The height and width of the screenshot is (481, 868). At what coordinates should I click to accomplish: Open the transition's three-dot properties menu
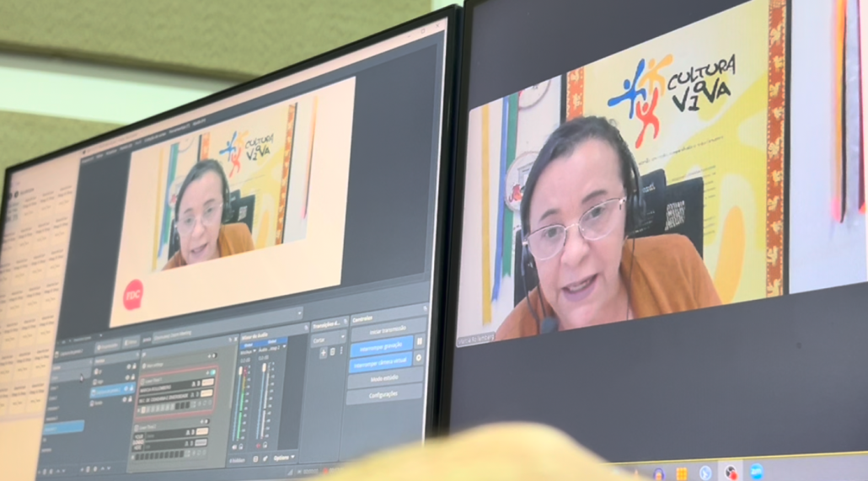click(340, 351)
